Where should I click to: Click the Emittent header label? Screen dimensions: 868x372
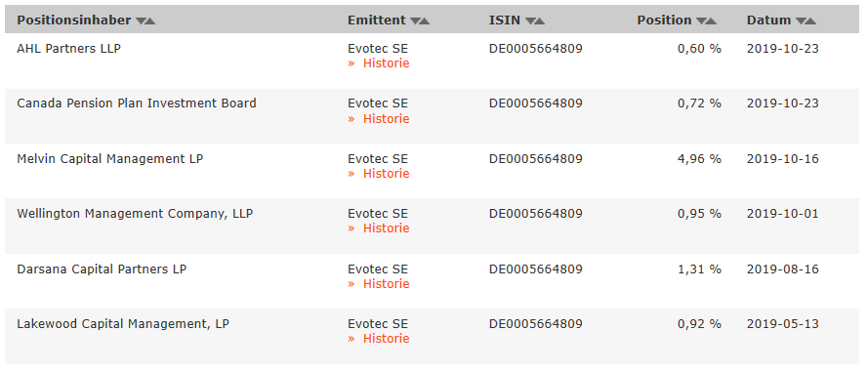point(377,21)
